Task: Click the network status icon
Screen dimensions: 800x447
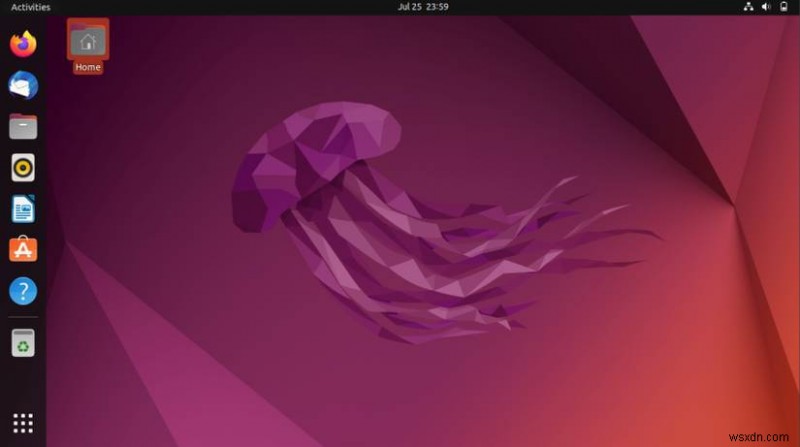Action: click(748, 7)
